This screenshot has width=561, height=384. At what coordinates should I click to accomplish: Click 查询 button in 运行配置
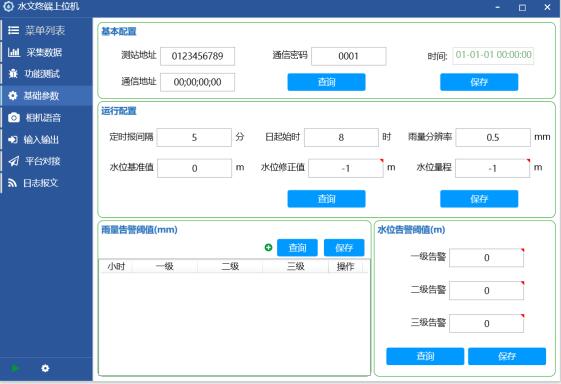(326, 199)
